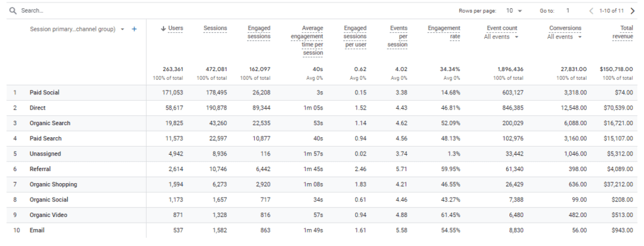Screen dimensions: 644x246
Task: Click the search magnifier icon
Action: pyautogui.click(x=13, y=11)
